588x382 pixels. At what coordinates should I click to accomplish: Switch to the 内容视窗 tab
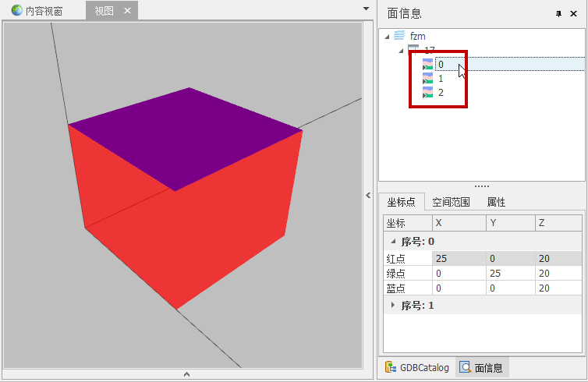tap(37, 11)
